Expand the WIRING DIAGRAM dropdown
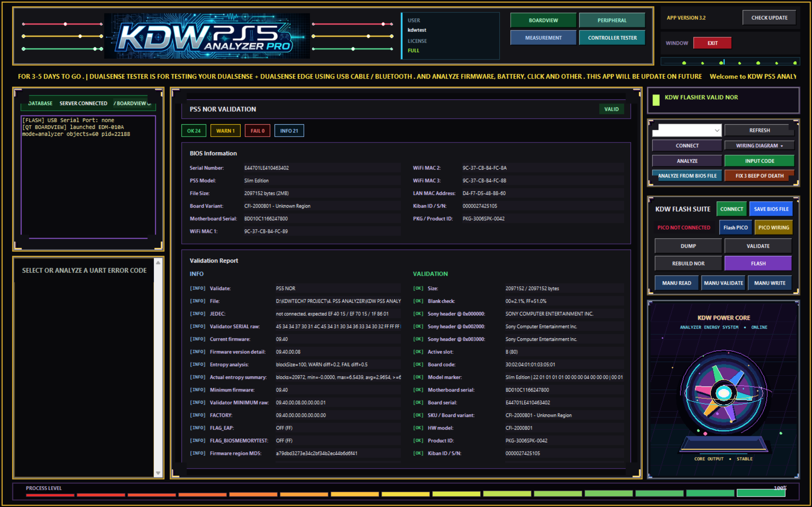The width and height of the screenshot is (812, 507). [x=759, y=145]
